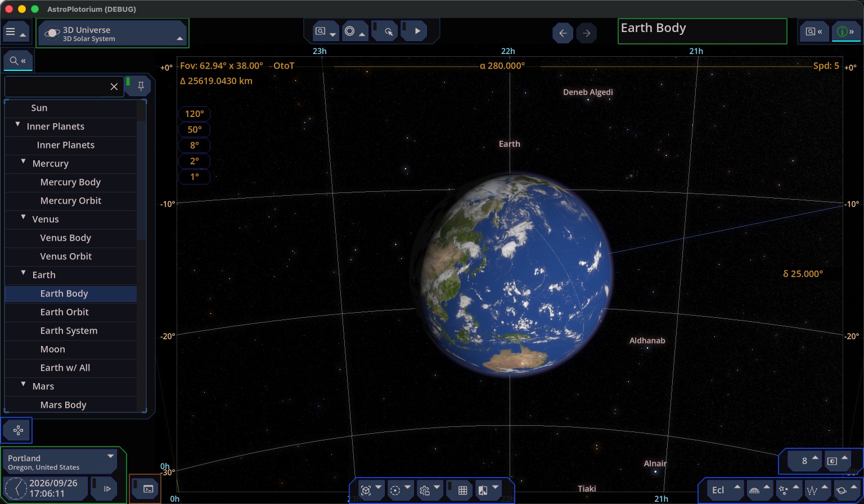Go forward with the right arrow button

(x=587, y=33)
